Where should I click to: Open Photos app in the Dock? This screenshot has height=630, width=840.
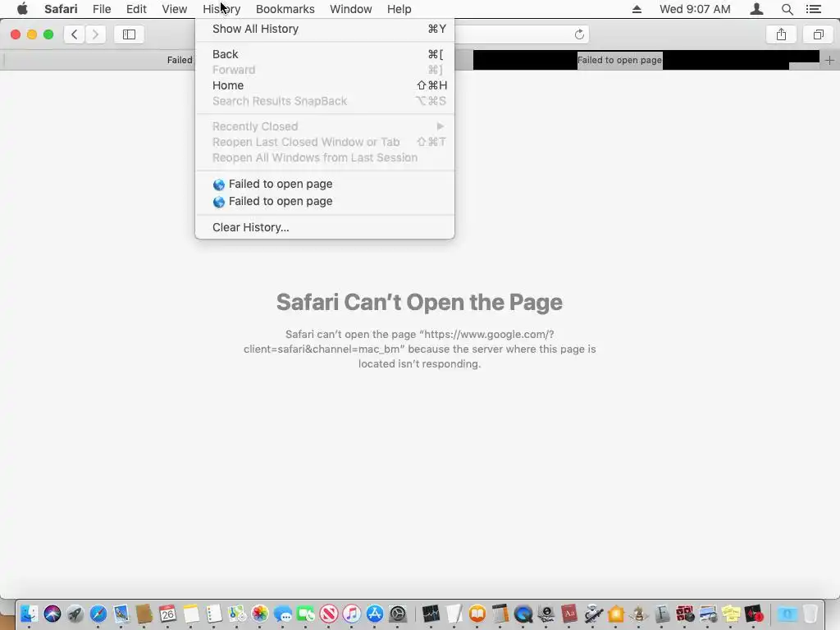click(x=260, y=614)
